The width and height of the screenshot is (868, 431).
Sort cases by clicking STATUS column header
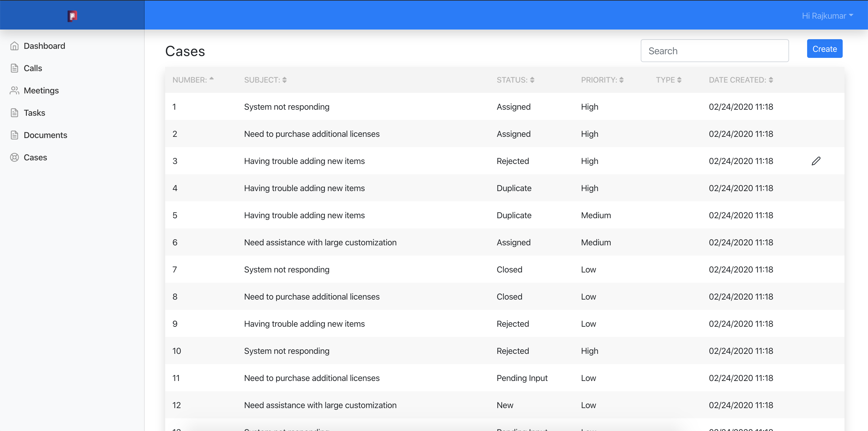click(514, 80)
